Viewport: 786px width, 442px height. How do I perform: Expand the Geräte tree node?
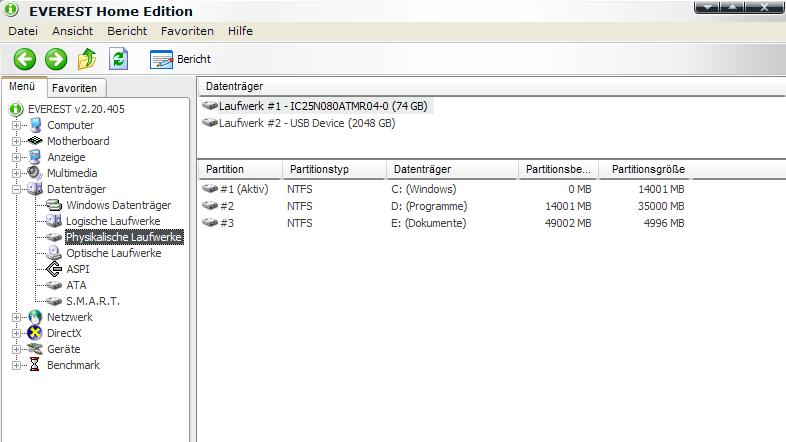pos(17,349)
